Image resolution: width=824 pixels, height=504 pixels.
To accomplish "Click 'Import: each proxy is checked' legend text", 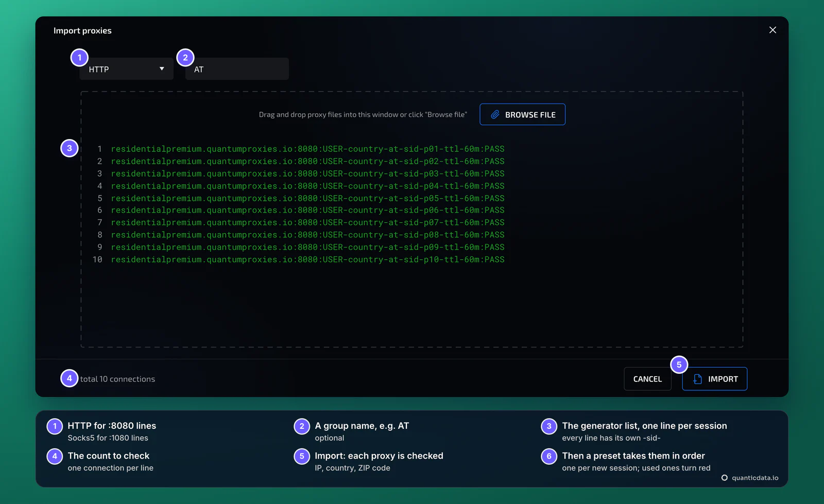I will pyautogui.click(x=379, y=456).
